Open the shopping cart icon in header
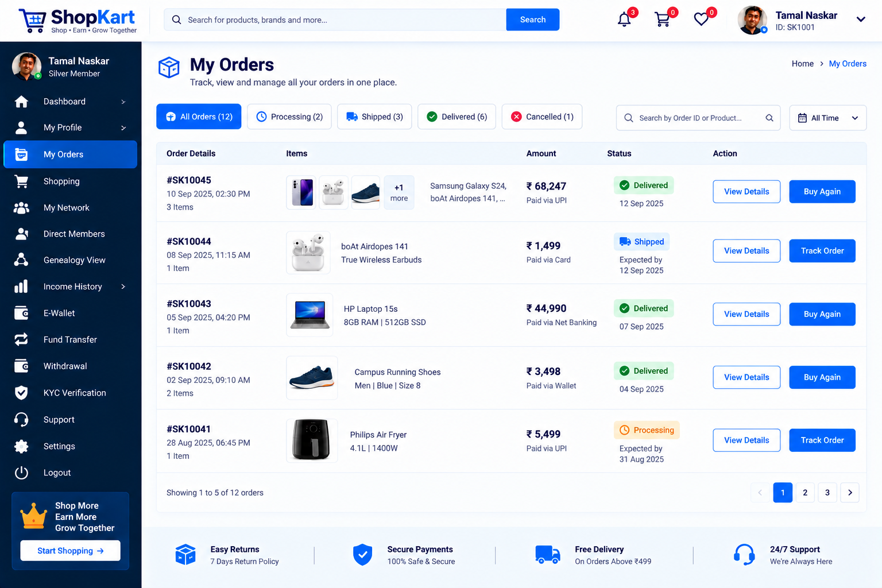882x588 pixels. click(663, 20)
